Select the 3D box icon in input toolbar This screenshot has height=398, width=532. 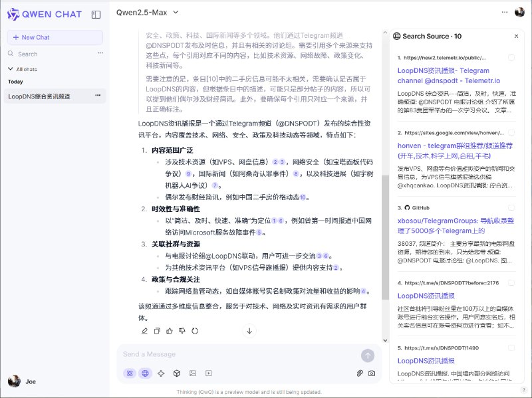(176, 373)
